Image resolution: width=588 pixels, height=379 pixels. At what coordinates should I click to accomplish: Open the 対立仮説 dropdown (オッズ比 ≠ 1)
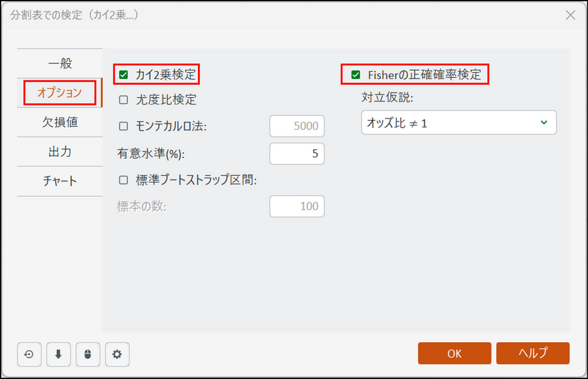458,123
